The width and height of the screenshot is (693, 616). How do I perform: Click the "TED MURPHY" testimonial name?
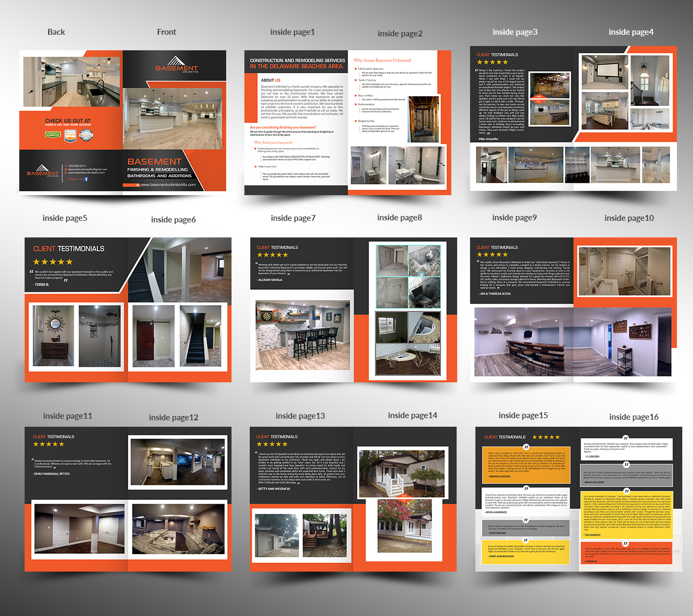click(x=592, y=535)
